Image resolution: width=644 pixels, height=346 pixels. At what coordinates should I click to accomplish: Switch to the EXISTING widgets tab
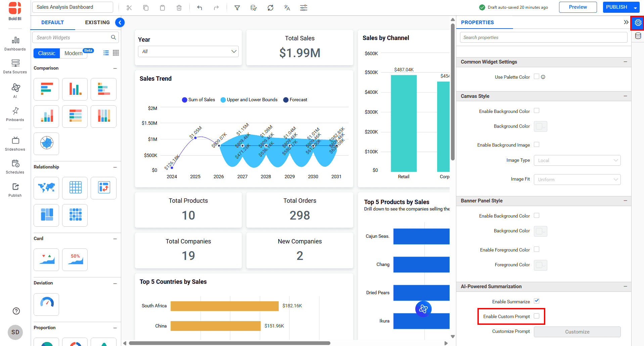point(97,23)
